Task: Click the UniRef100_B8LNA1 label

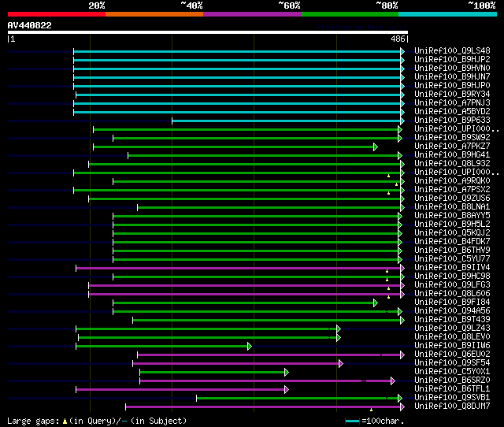Action: [x=452, y=206]
